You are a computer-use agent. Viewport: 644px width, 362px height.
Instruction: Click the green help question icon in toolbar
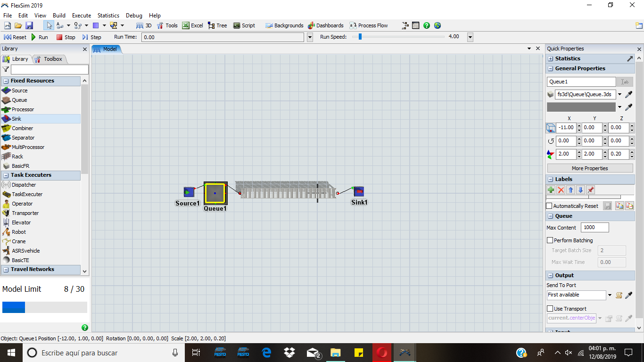[427, 25]
